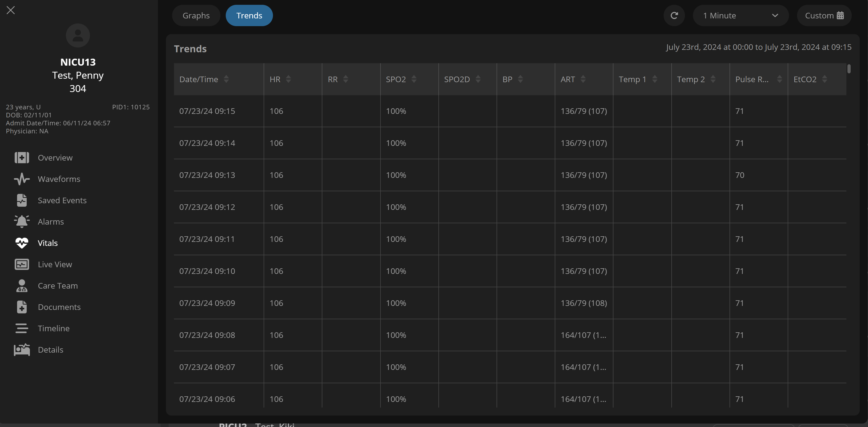
Task: Click ART value 136/79 (108) at 09:09
Action: [x=584, y=303]
